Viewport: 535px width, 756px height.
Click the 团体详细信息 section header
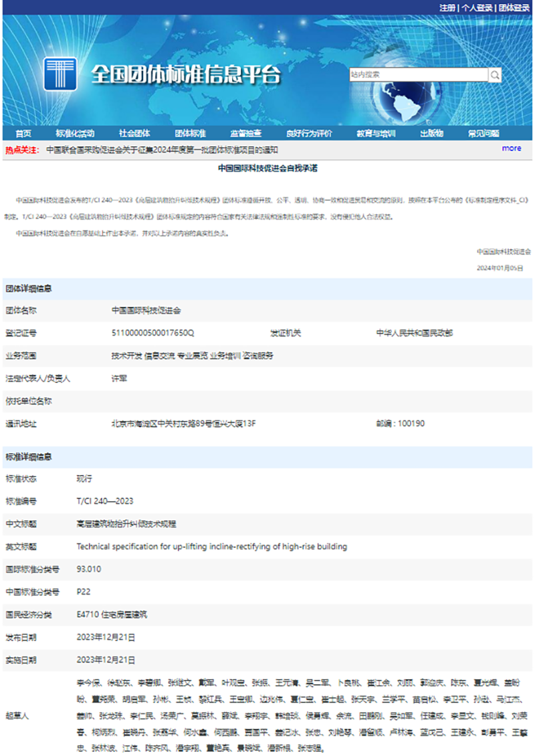[29, 289]
